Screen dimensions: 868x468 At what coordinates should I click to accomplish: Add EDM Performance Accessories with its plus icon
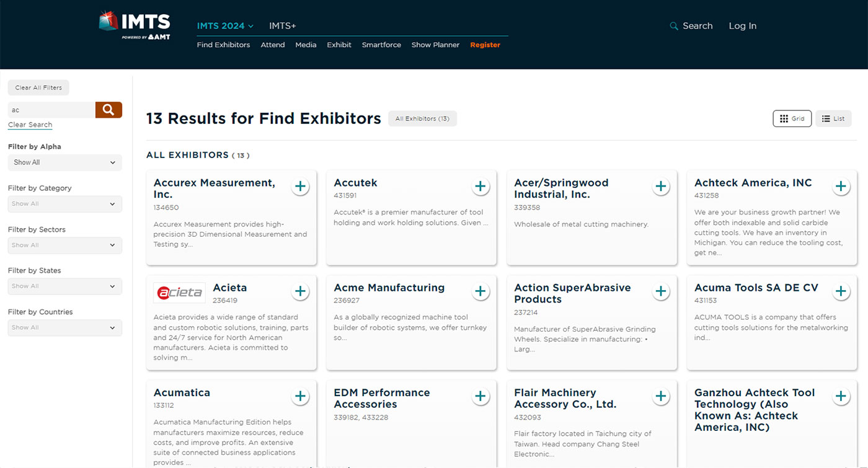[x=480, y=395]
